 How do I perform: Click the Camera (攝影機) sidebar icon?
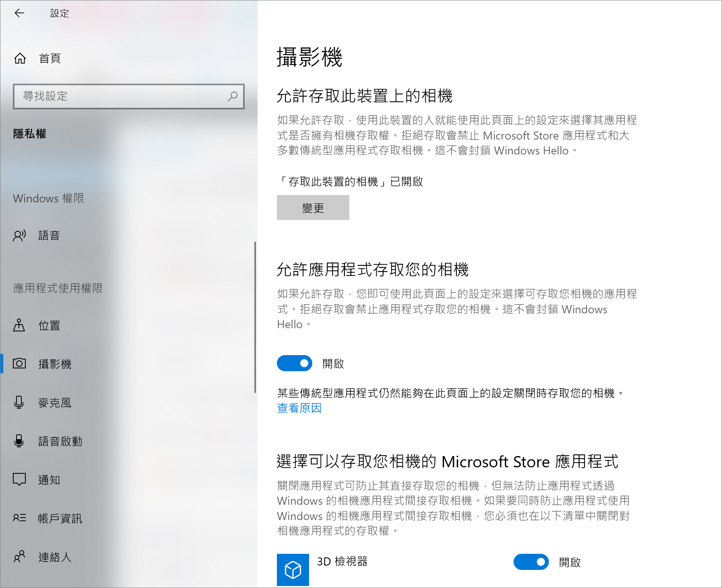[x=19, y=364]
